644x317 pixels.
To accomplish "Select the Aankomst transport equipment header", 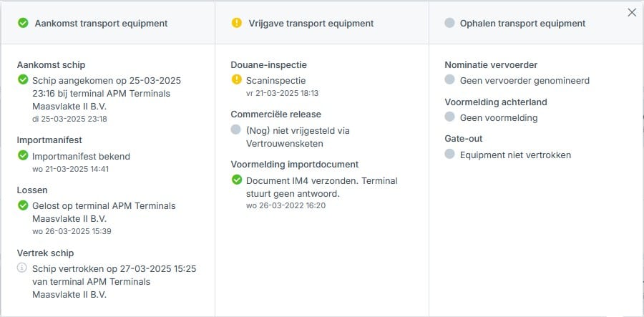I will [x=101, y=23].
